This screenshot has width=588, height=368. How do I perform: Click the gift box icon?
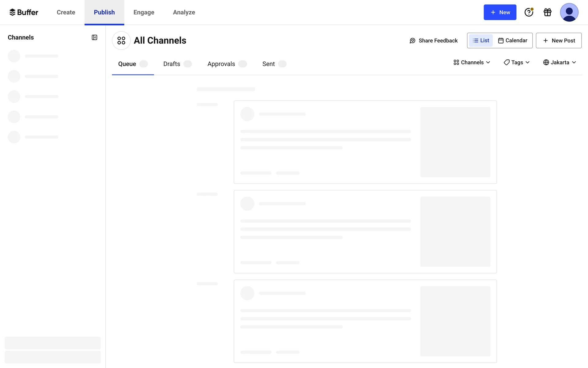[547, 12]
